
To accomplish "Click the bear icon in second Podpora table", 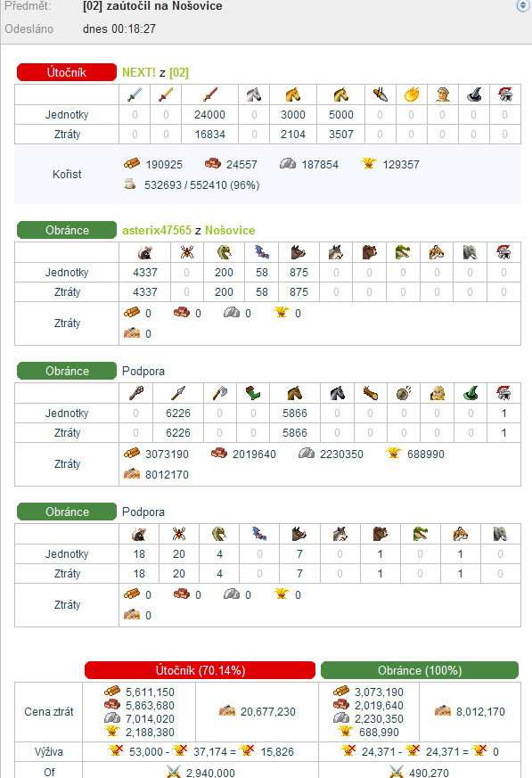I will pyautogui.click(x=381, y=534).
